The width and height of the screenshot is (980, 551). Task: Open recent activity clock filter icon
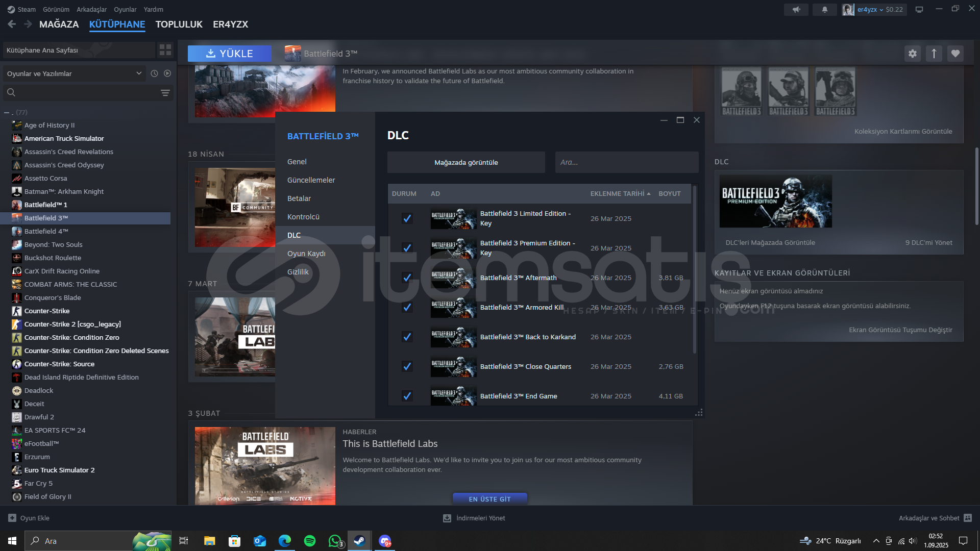154,73
